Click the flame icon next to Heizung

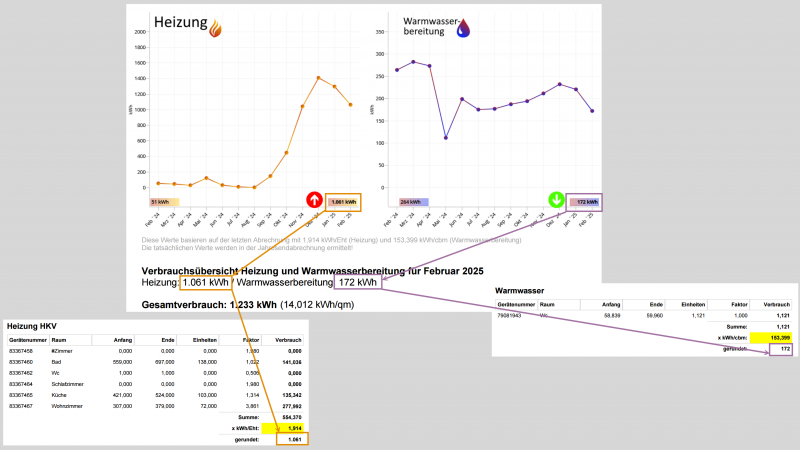pyautogui.click(x=215, y=28)
